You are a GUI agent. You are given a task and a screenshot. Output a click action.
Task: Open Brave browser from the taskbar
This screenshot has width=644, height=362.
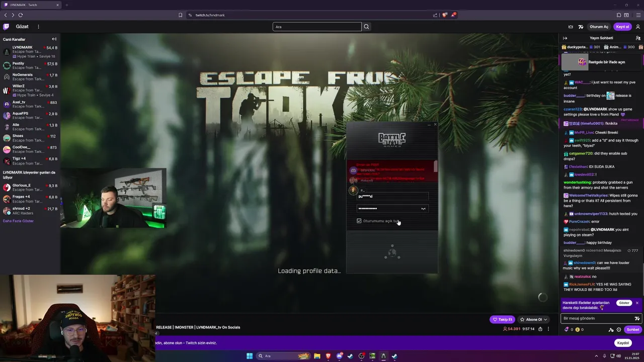point(328,356)
